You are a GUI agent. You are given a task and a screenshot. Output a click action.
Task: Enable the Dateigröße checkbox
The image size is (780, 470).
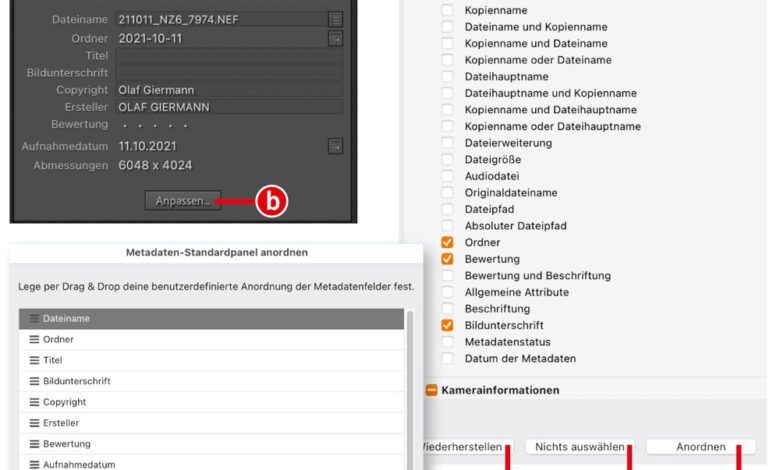447,159
